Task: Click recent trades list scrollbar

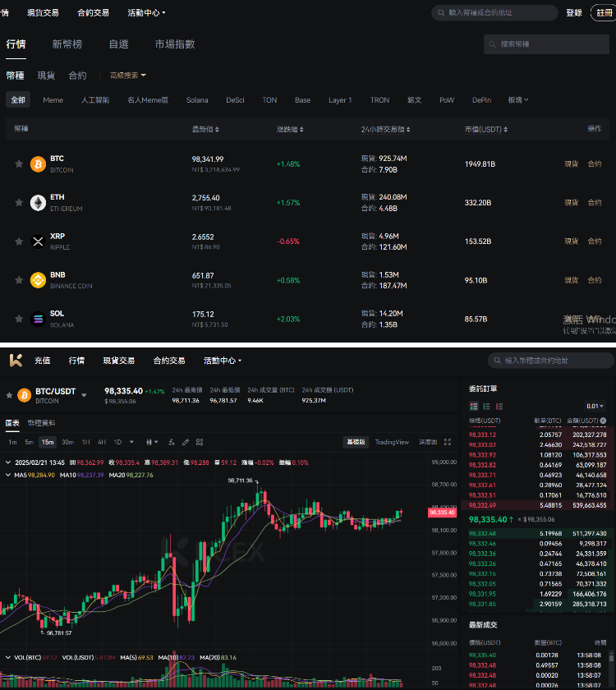Action: [611, 657]
